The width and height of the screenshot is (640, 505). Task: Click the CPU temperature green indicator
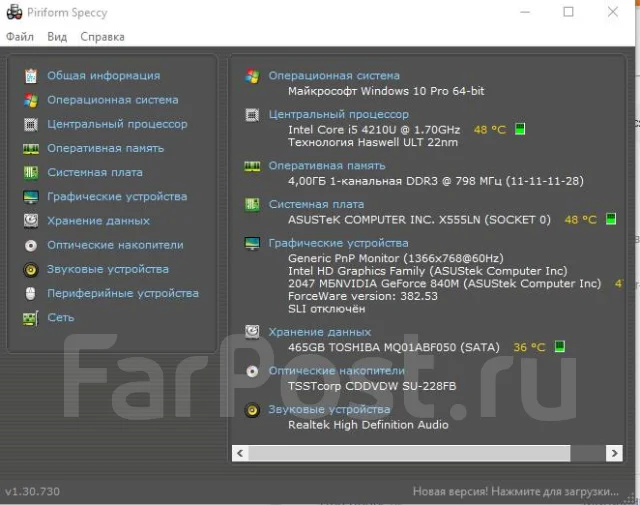[x=520, y=129]
